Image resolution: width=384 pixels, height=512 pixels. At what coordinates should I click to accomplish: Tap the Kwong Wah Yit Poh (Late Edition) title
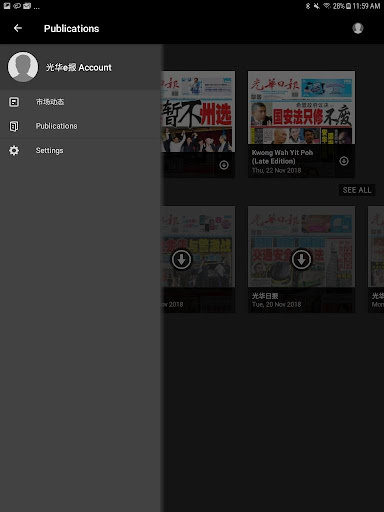tap(282, 157)
